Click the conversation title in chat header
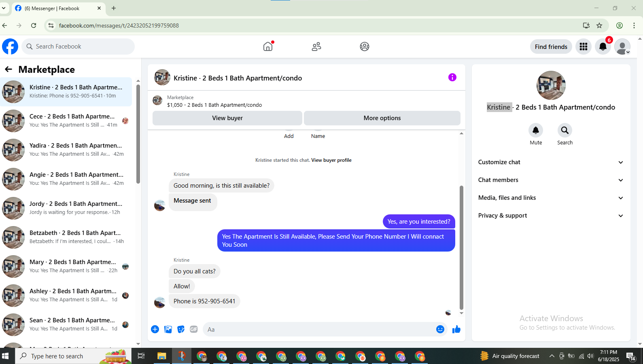Viewport: 643px width, 364px height. point(238,78)
